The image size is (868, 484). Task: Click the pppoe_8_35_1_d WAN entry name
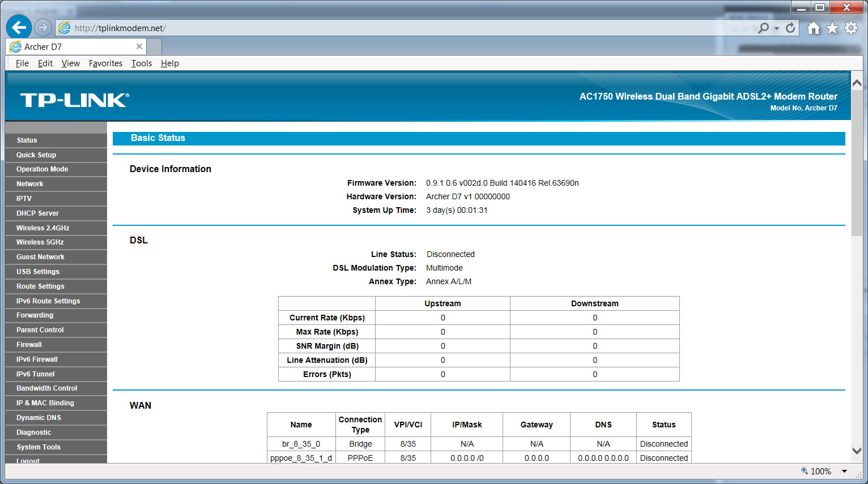click(x=301, y=458)
